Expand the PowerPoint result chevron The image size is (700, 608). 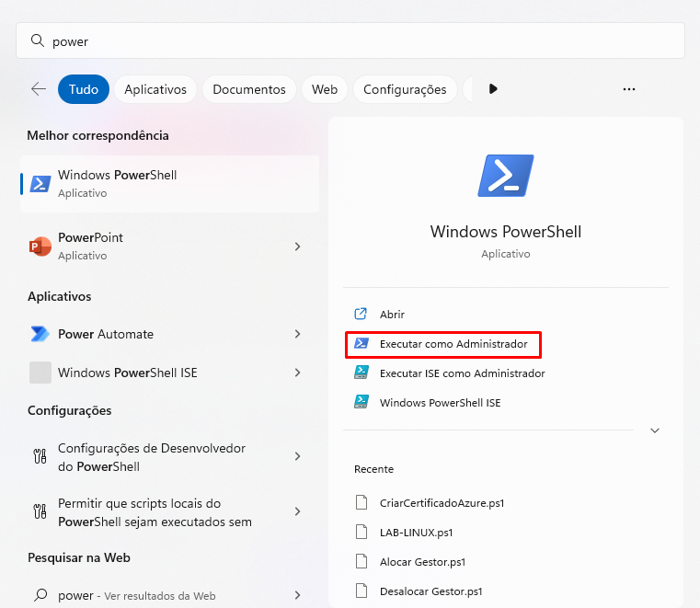coord(297,246)
